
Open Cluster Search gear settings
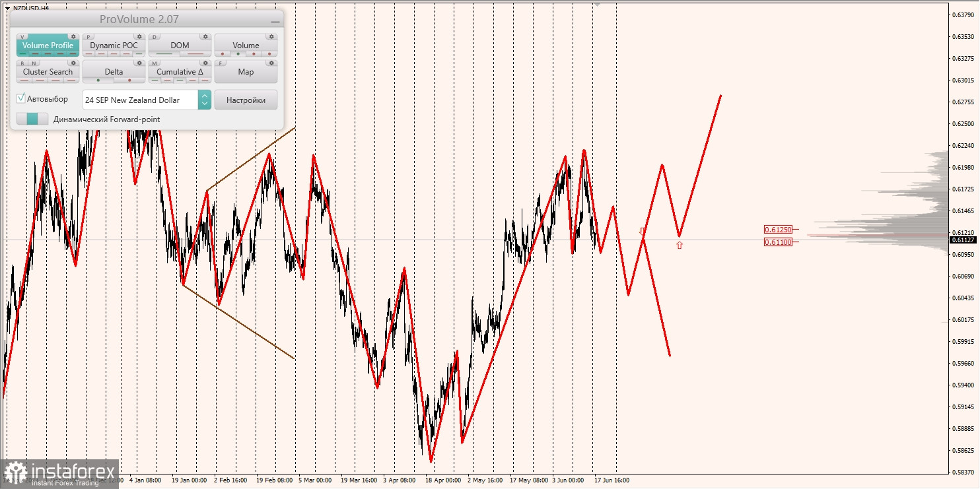point(73,63)
